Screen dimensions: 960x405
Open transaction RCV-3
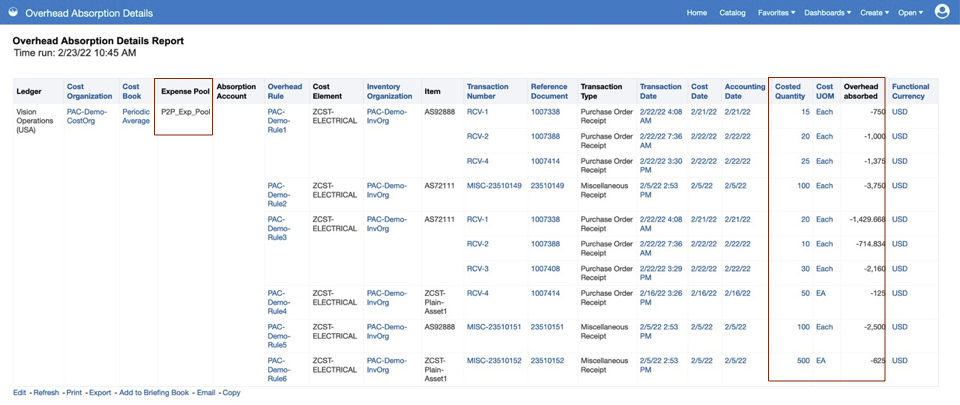coord(478,269)
